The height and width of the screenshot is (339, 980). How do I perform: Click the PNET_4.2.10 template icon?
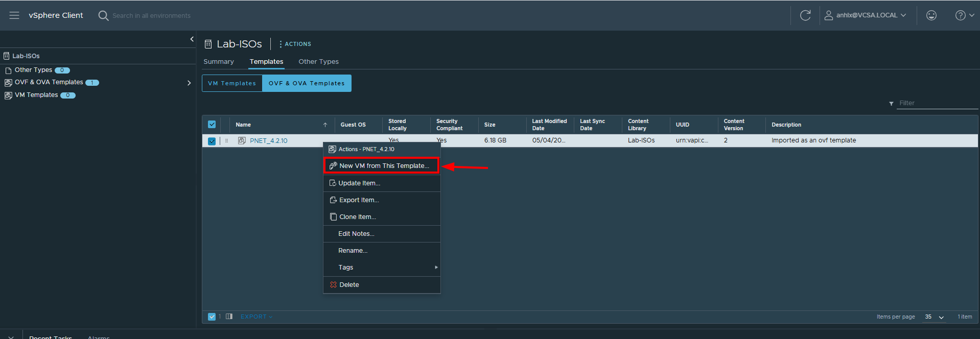click(x=242, y=140)
